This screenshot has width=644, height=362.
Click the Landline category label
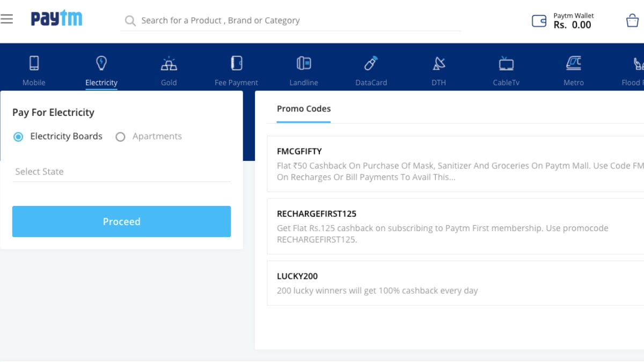(304, 83)
